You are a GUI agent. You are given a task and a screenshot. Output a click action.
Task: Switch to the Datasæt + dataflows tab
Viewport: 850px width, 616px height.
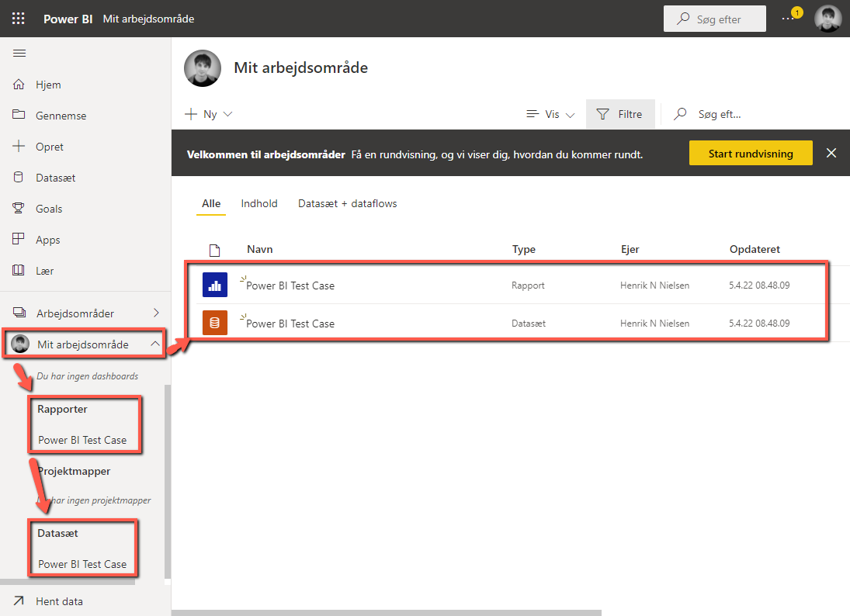coord(348,204)
